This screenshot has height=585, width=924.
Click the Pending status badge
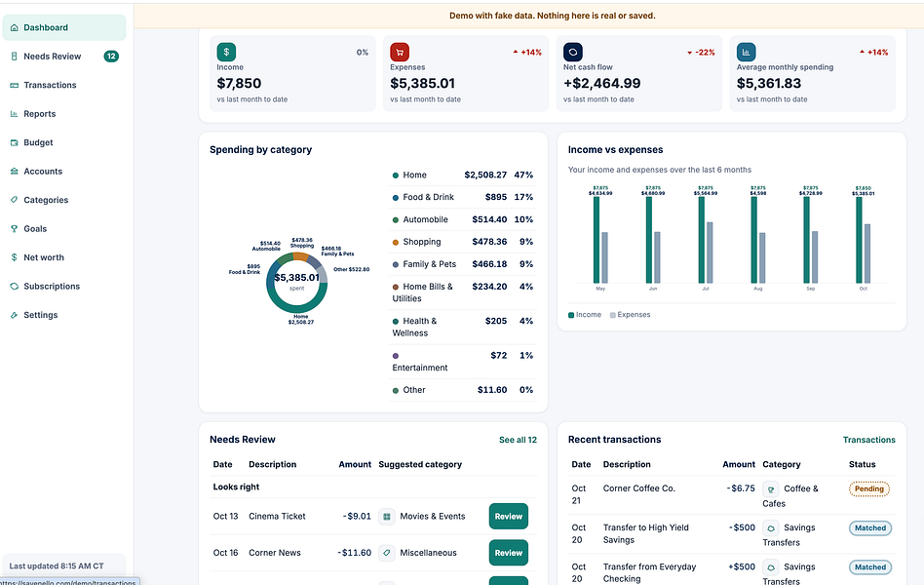pos(869,488)
